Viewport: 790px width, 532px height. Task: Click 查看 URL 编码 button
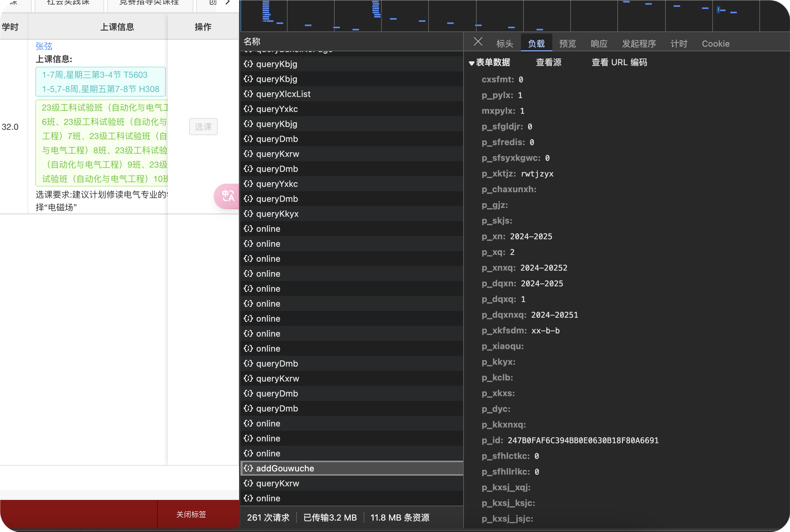tap(619, 62)
